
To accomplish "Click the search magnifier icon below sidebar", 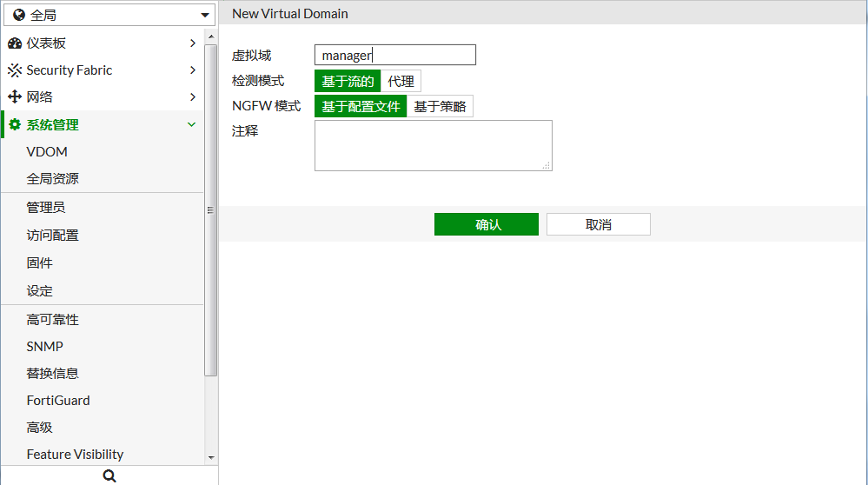I will [x=109, y=475].
